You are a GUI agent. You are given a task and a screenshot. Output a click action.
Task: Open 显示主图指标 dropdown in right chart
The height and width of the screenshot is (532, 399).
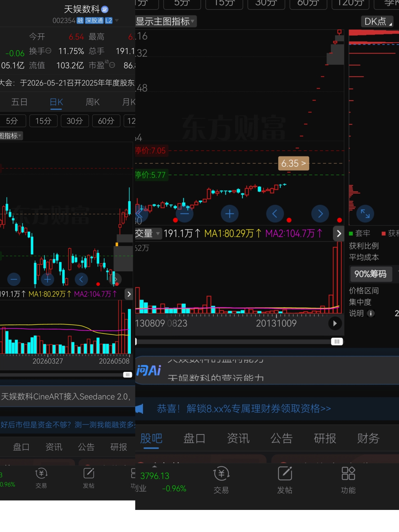point(166,21)
